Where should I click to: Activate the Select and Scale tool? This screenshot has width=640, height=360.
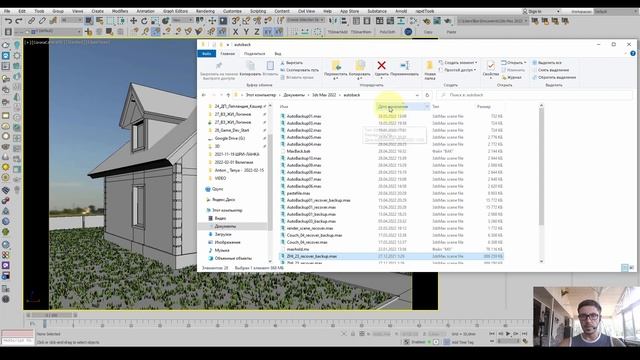155,21
